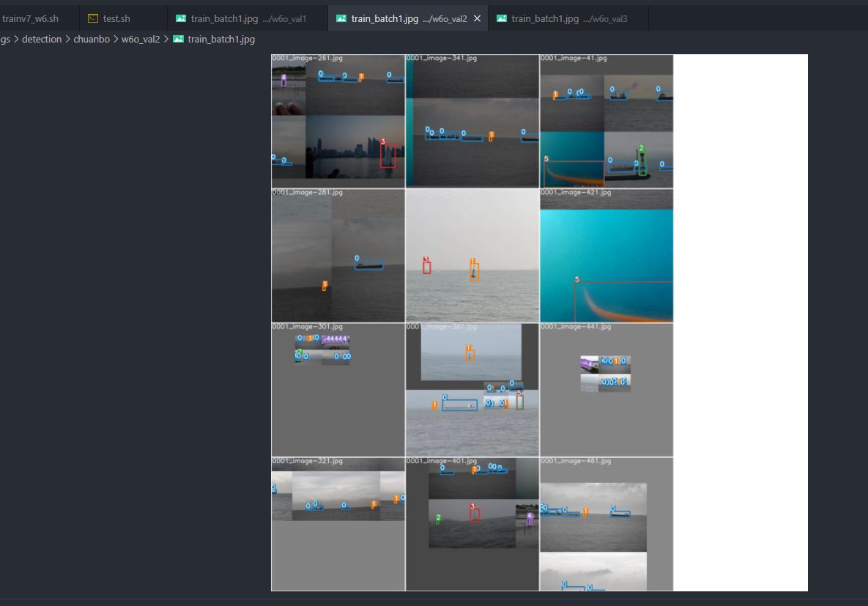Click the 0001_image-261.jpg mosaic tile

click(338, 122)
